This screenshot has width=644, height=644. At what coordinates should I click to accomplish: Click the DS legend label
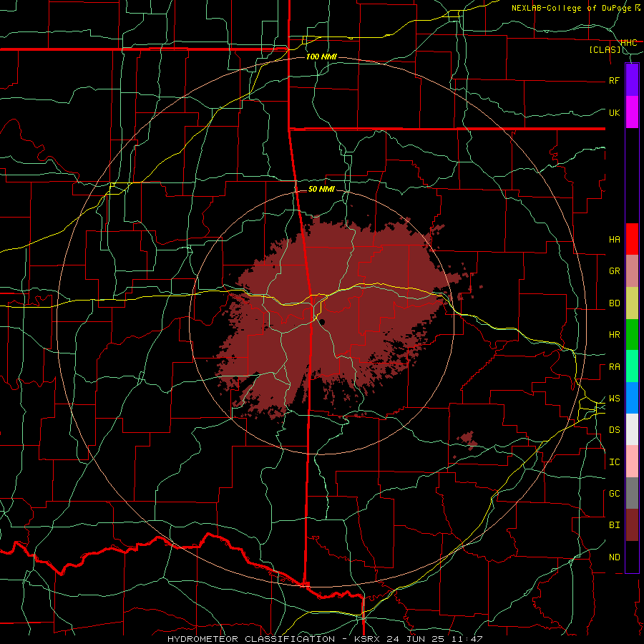[614, 430]
